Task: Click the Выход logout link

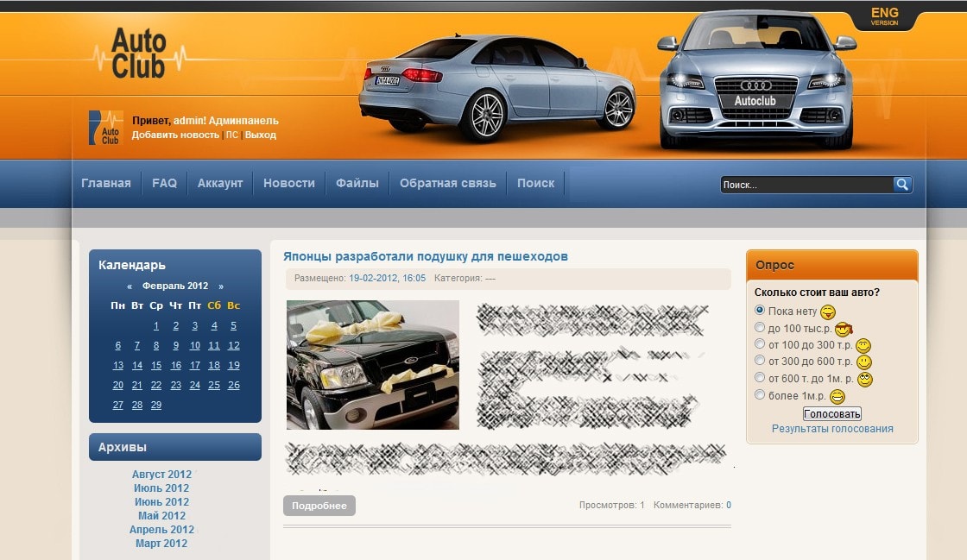Action: pyautogui.click(x=260, y=135)
